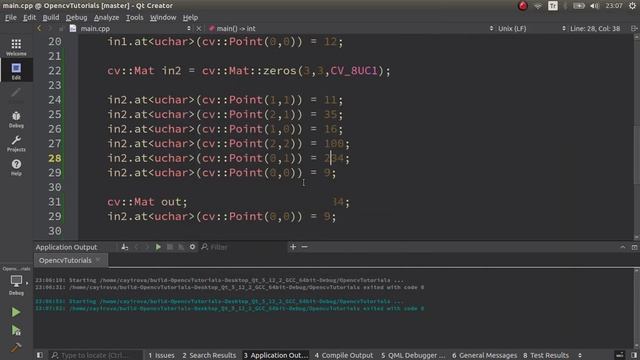Open system power gear menu

click(632, 6)
